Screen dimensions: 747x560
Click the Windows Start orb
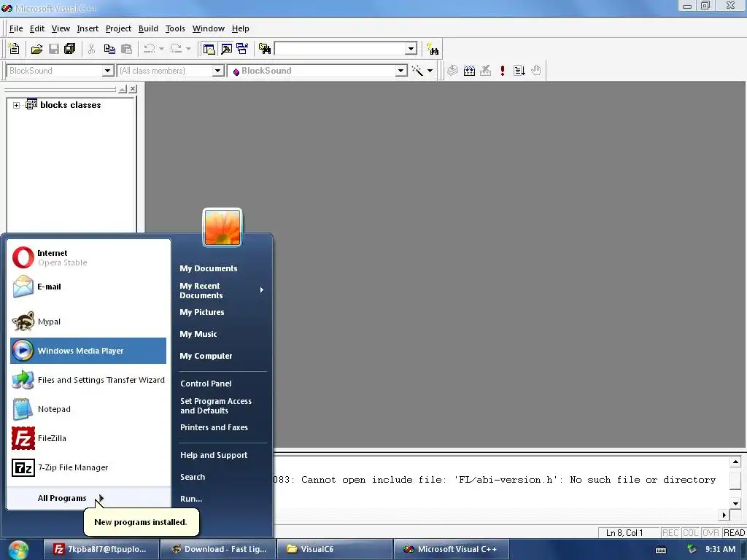(x=18, y=550)
